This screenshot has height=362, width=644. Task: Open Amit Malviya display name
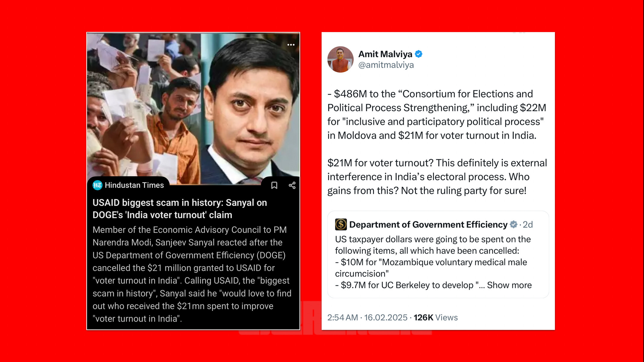(x=385, y=54)
